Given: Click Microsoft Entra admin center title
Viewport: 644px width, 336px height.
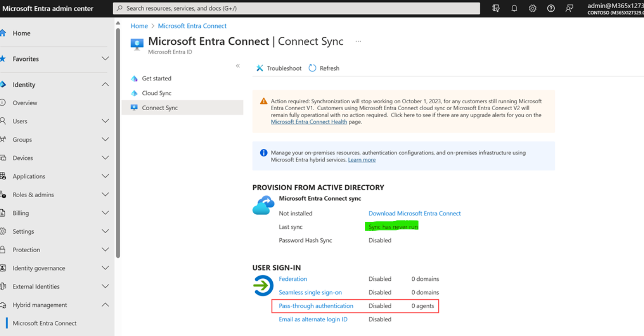Looking at the screenshot, I should 48,8.
